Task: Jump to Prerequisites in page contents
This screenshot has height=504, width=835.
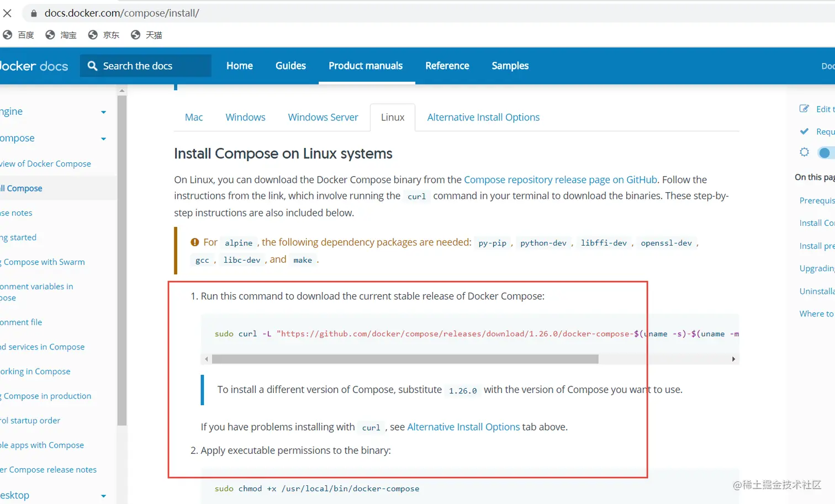Action: (817, 200)
